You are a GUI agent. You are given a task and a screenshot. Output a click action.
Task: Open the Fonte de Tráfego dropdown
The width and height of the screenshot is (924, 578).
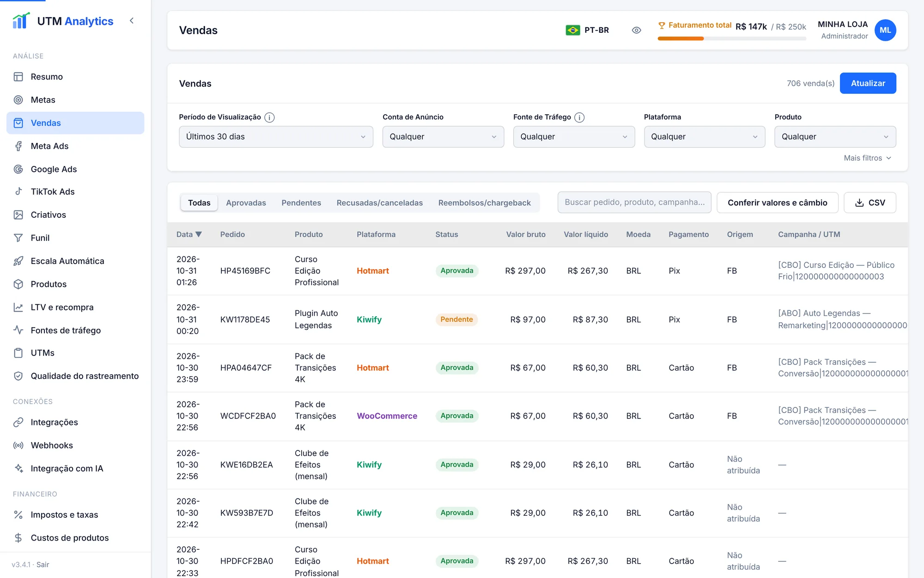(x=574, y=137)
